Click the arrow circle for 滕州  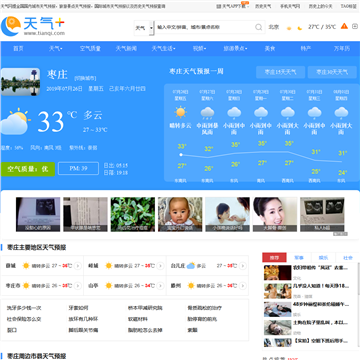[243, 286]
